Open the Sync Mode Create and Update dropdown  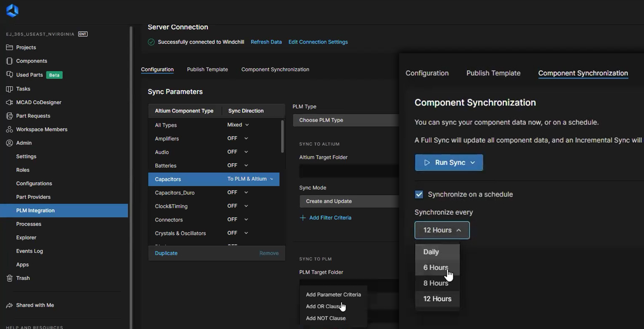tap(349, 201)
